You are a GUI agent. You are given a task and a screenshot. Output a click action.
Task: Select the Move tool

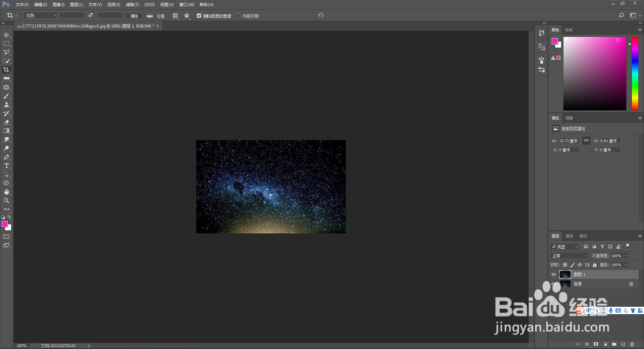click(6, 35)
